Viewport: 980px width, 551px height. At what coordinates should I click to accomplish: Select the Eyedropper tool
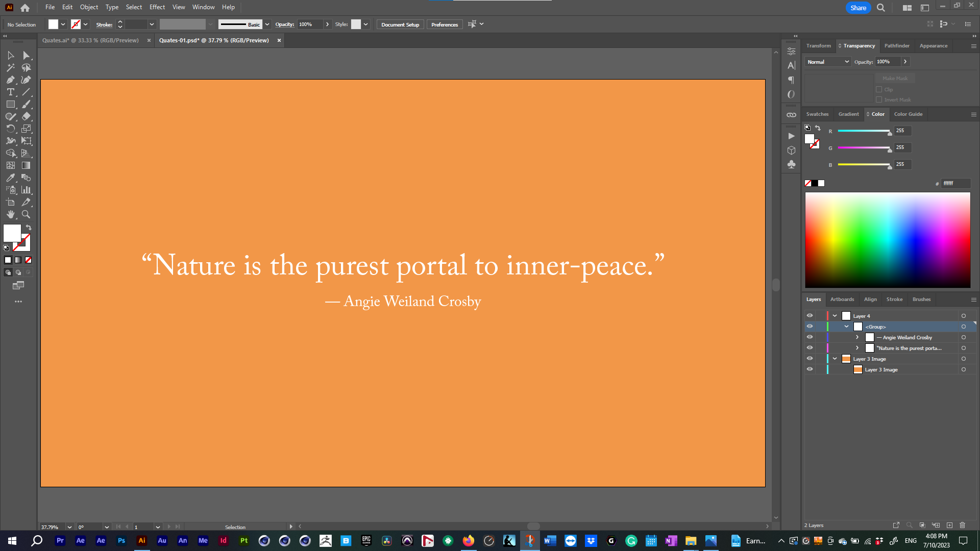(x=10, y=178)
